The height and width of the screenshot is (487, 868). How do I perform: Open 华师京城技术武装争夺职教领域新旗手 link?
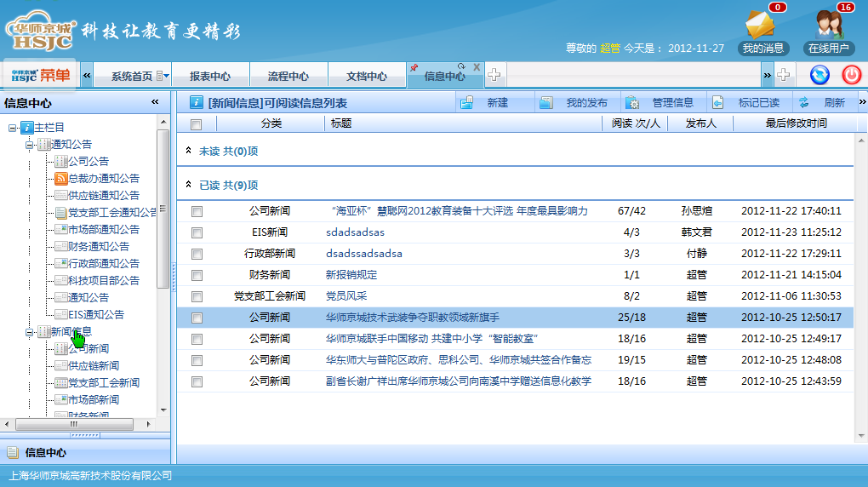coord(413,318)
